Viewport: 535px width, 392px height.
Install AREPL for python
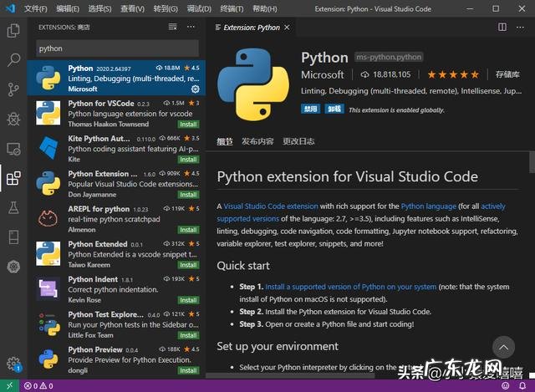tap(188, 230)
